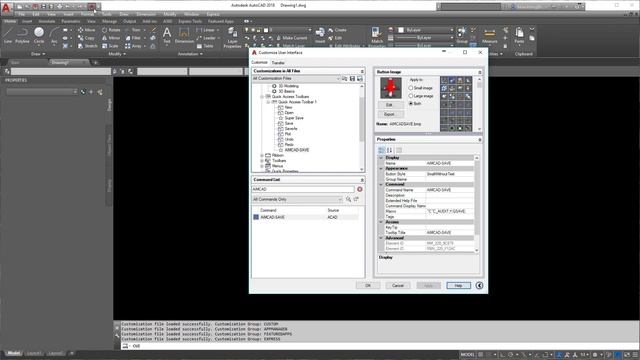Switch to the Transfer tab in the dialog
This screenshot has width=640, height=360.
point(278,63)
